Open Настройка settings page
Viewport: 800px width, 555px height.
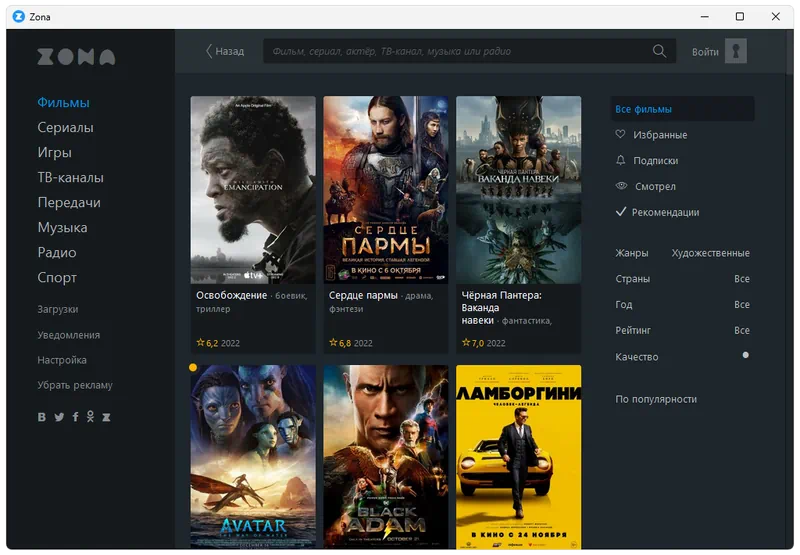pyautogui.click(x=62, y=360)
